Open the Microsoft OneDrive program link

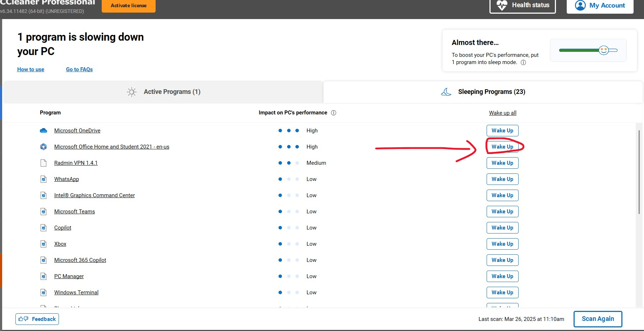pyautogui.click(x=77, y=131)
